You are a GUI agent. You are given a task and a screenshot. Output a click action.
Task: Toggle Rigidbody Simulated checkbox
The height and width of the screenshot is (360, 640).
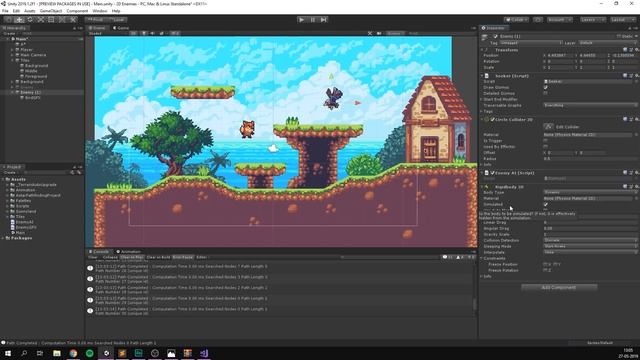(545, 204)
